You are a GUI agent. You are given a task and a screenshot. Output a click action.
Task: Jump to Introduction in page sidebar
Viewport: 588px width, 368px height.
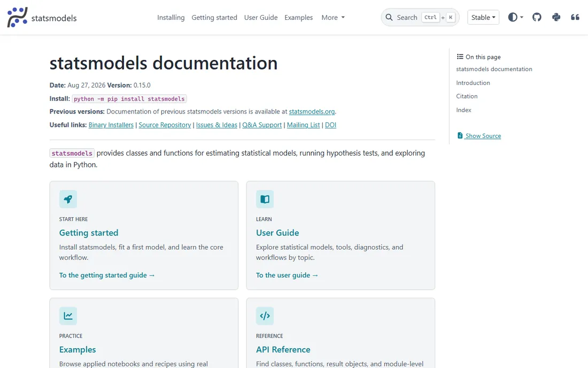click(x=473, y=83)
